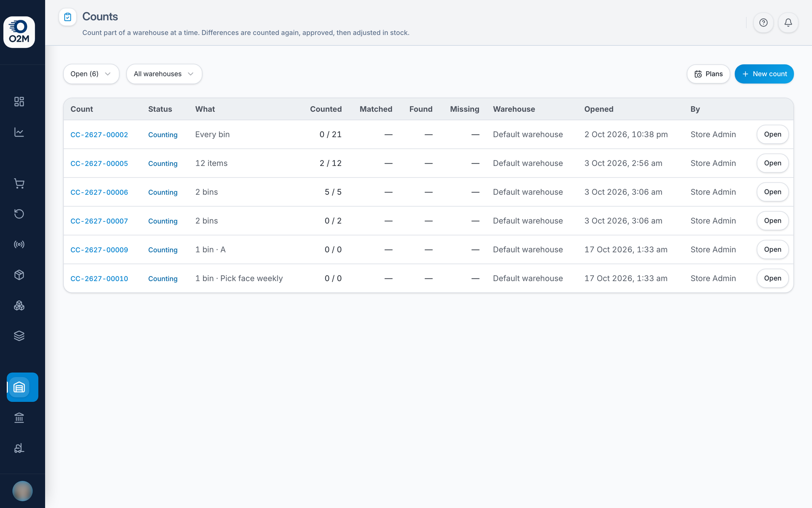This screenshot has height=508, width=812.
Task: Open notifications bell icon
Action: pos(788,23)
